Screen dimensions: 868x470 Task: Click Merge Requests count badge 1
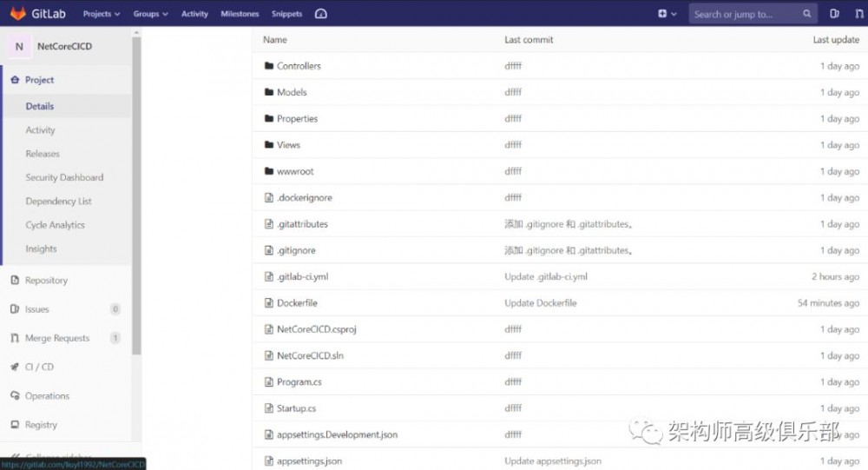point(115,338)
